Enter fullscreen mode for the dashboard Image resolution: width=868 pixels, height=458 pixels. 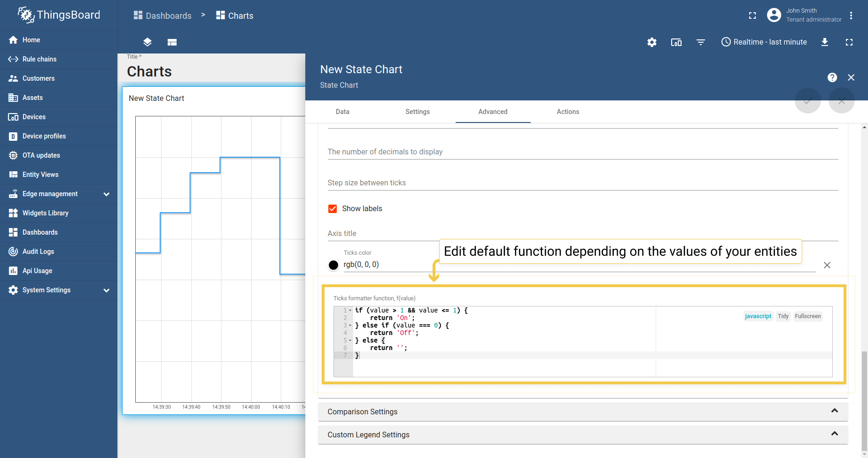coord(849,42)
